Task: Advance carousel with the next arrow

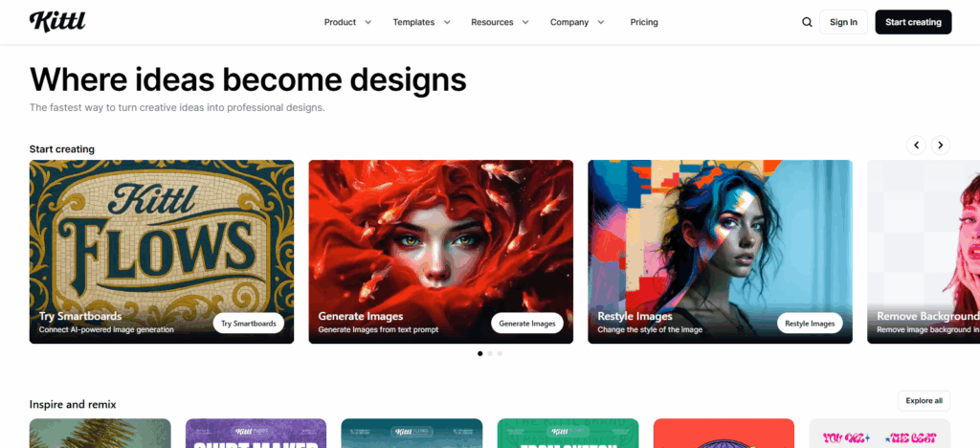Action: click(x=941, y=146)
